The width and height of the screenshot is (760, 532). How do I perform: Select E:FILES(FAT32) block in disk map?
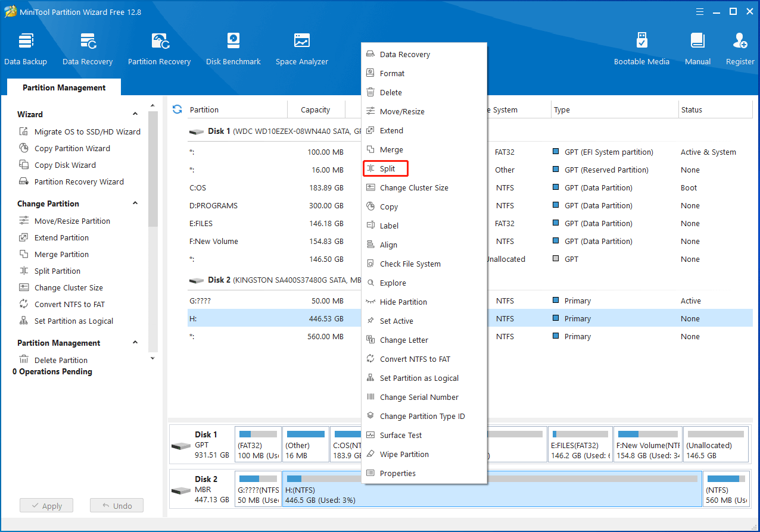580,444
